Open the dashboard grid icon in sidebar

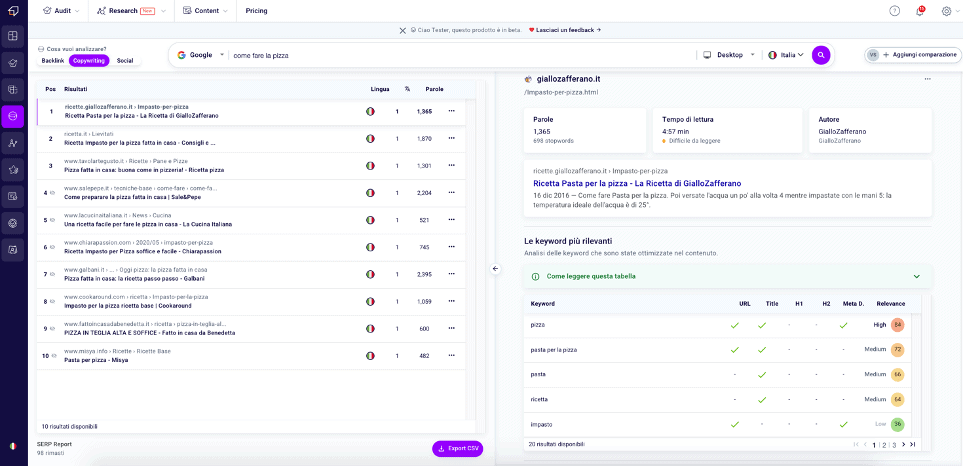13,36
